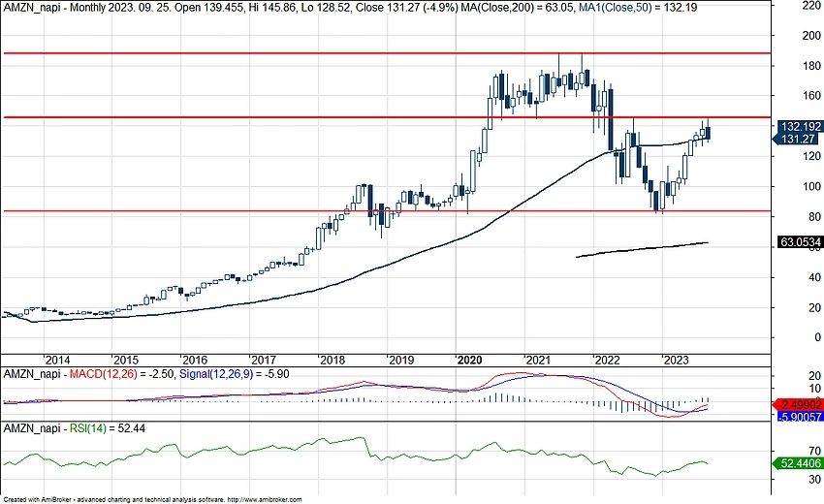This screenshot has width=824, height=504.
Task: Click the 'Created with AmiBroker' footer text
Action: (x=37, y=500)
